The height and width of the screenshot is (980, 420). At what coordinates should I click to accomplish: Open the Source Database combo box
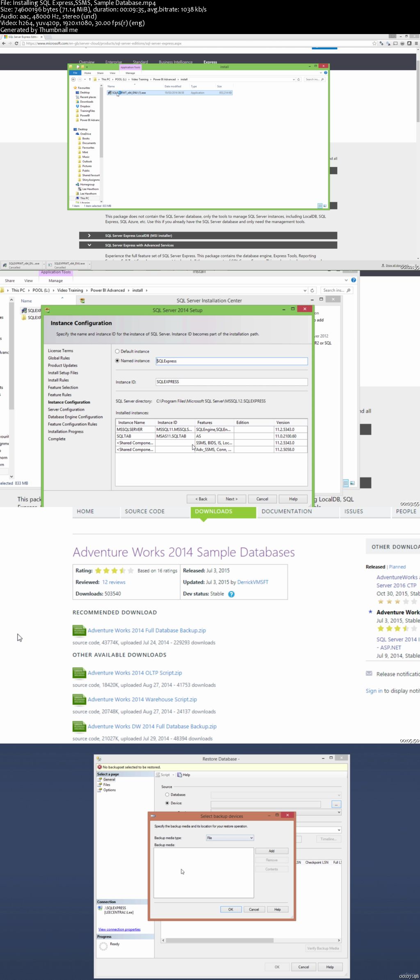(276, 795)
